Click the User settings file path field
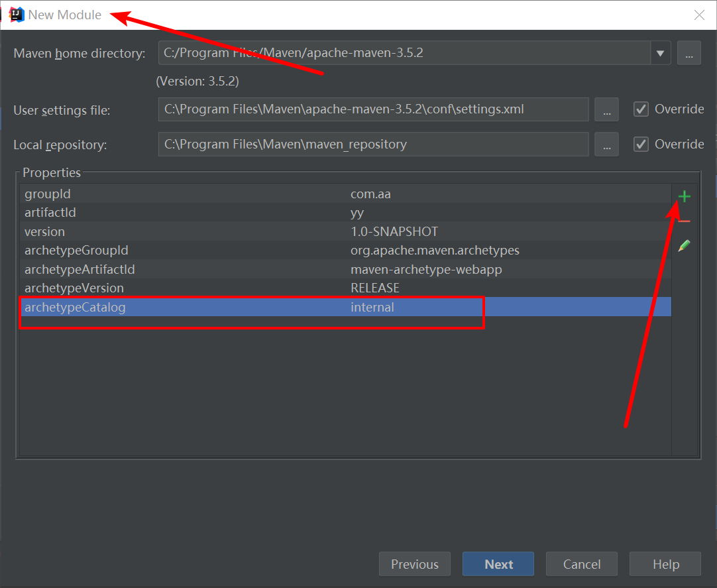 374,109
